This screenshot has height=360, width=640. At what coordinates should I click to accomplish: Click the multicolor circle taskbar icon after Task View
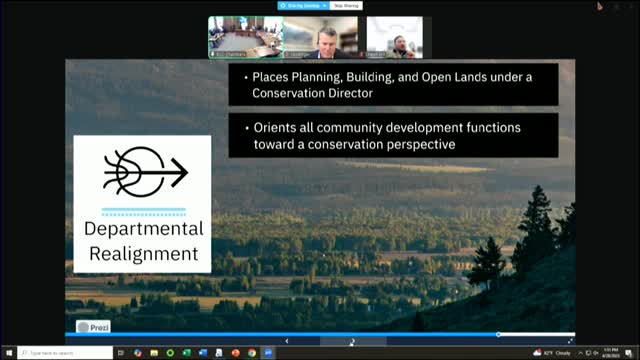[138, 353]
